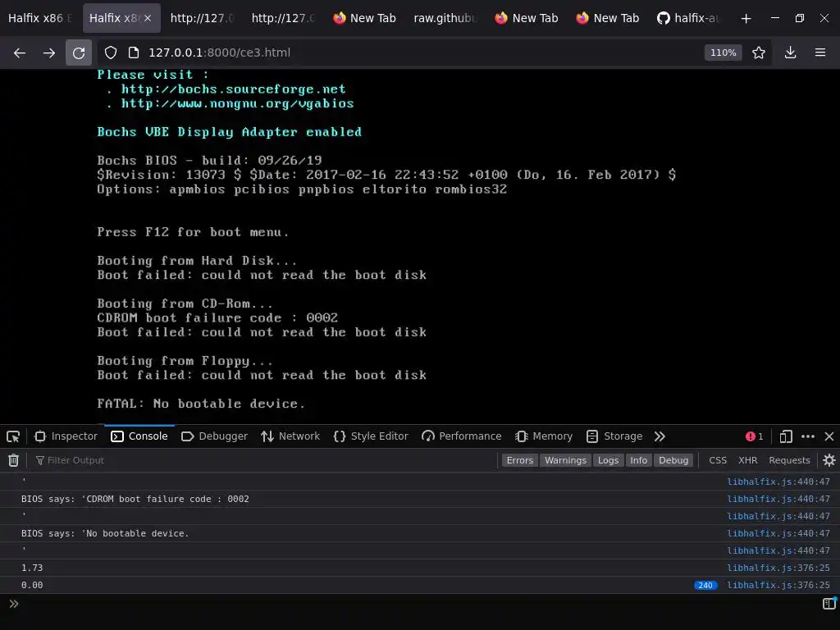The height and width of the screenshot is (630, 840).
Task: Open the Performance tab
Action: coord(462,436)
